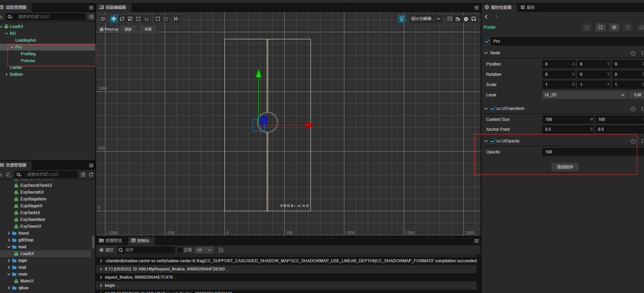Toggle the scene lighting bulb
This screenshot has height=293, width=644.
(402, 19)
